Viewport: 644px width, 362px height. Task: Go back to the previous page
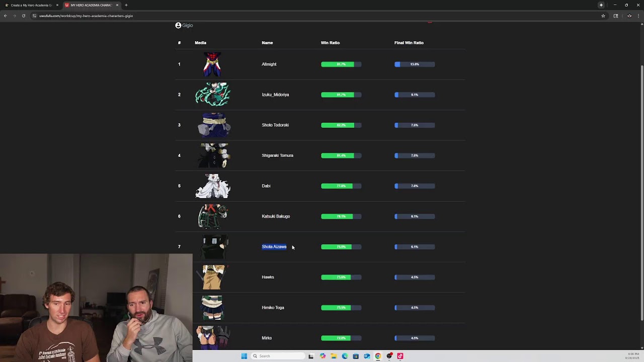point(6,16)
